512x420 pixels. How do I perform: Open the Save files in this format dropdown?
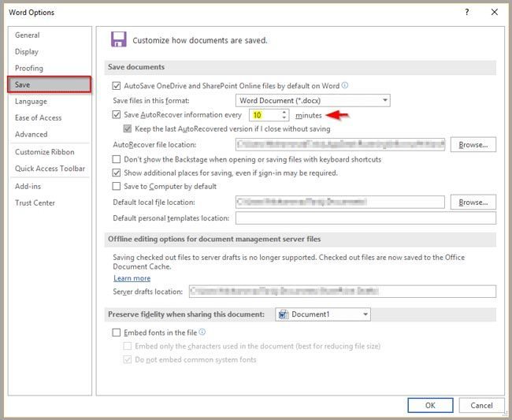[313, 100]
